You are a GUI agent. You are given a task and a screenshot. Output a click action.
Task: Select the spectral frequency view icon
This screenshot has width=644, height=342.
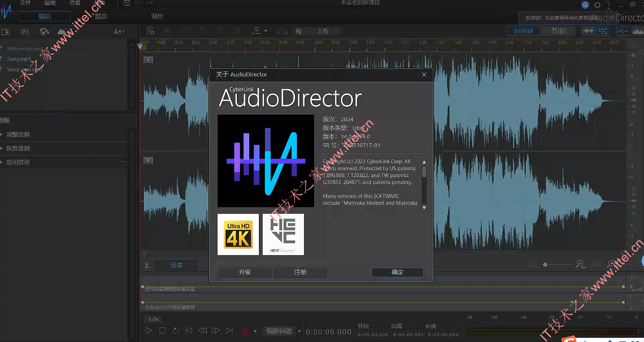[x=638, y=31]
